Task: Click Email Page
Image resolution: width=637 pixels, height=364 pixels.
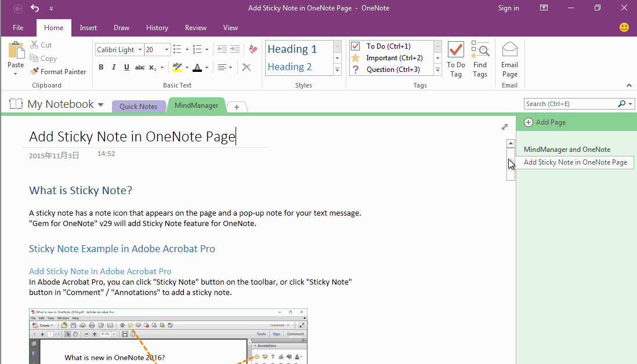Action: (509, 58)
